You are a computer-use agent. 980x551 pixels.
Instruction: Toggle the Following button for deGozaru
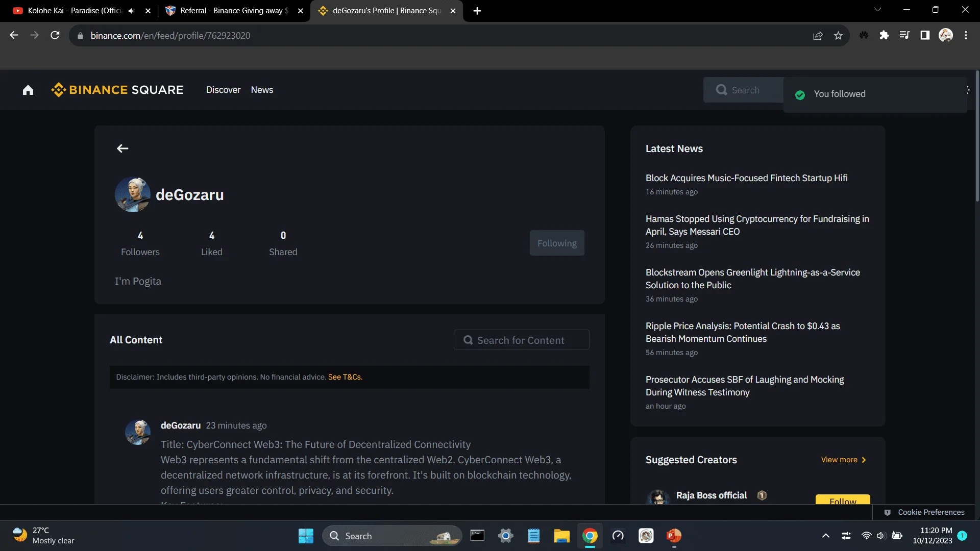pos(557,243)
